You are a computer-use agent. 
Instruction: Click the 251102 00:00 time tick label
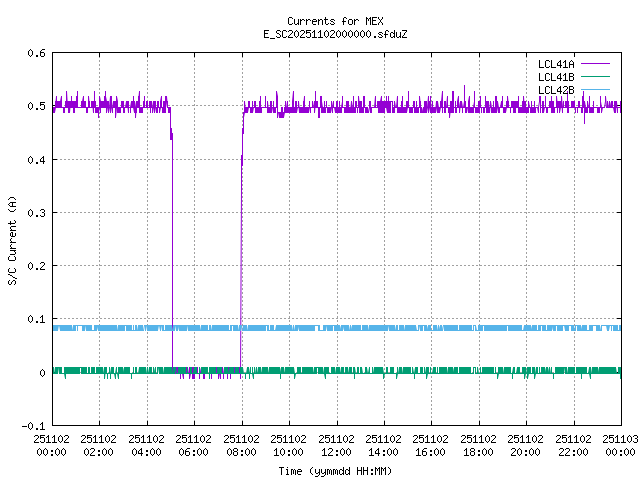coord(51,445)
